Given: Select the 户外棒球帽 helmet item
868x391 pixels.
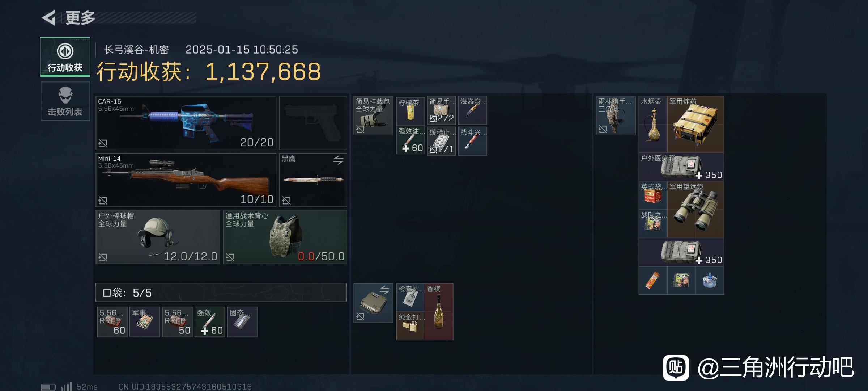Looking at the screenshot, I should click(x=158, y=237).
